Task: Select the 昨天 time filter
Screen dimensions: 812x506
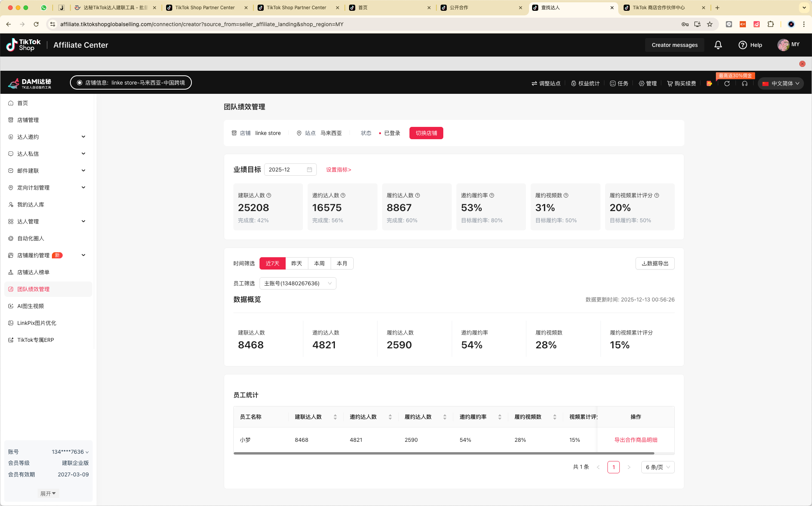Action: coord(296,263)
